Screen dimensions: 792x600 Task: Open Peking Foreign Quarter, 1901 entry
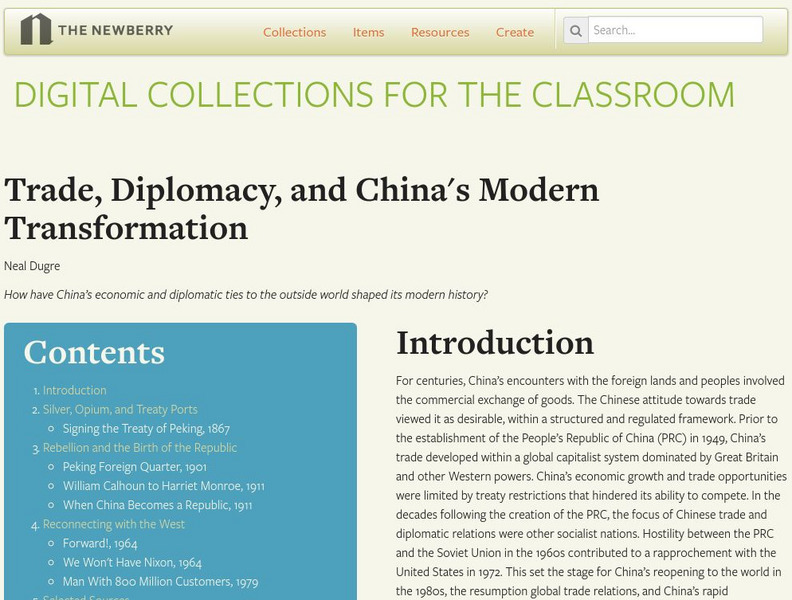pyautogui.click(x=134, y=467)
